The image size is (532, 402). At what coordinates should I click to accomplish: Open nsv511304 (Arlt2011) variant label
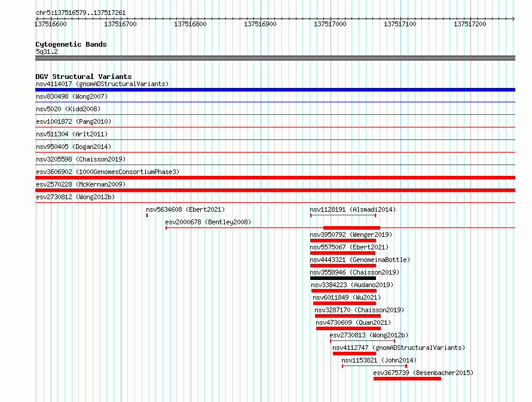pos(72,134)
